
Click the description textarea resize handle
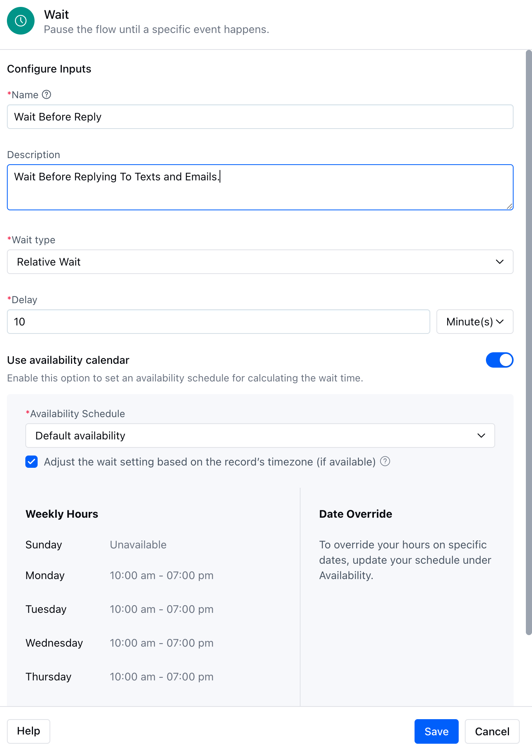click(509, 206)
